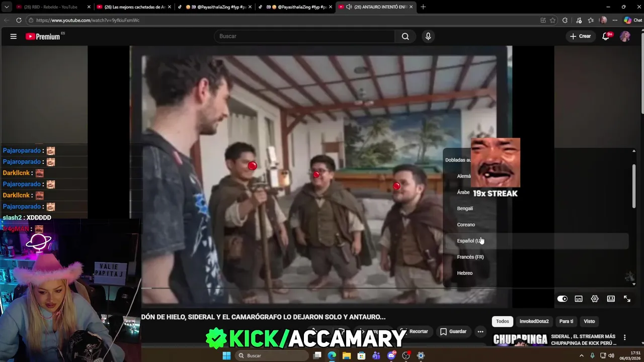
Task: Select the Todos filter chip
Action: 502,321
